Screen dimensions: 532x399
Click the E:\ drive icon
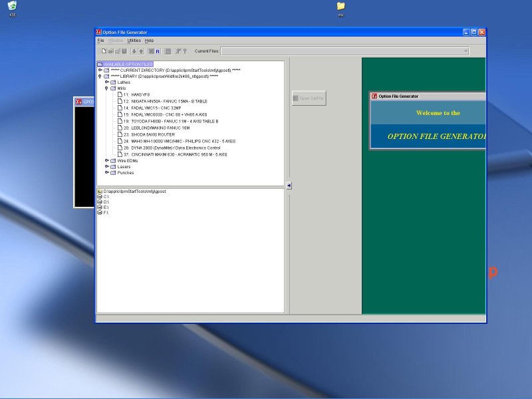point(100,207)
